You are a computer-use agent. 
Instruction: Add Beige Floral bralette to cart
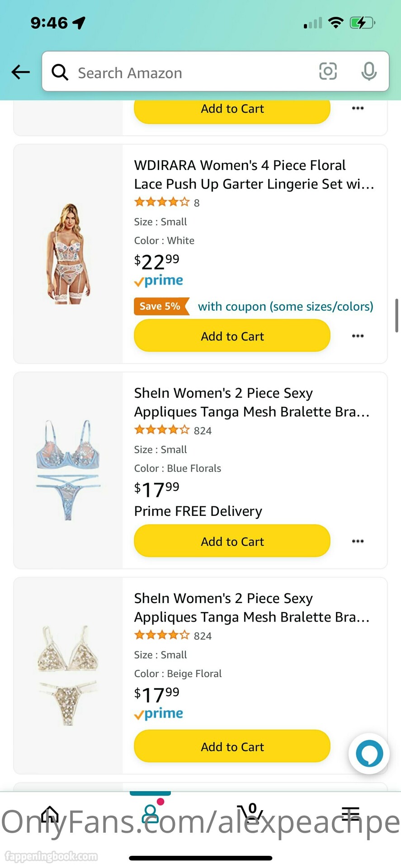pyautogui.click(x=232, y=747)
